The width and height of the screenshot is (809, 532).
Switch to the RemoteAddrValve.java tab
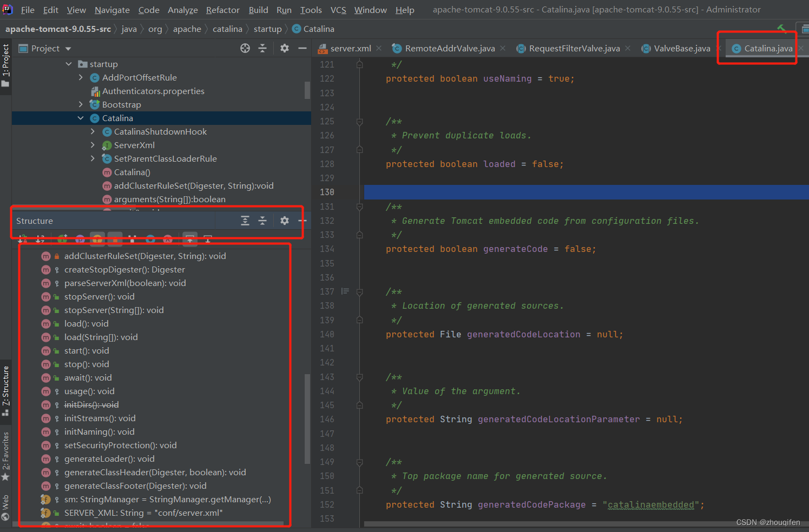coord(450,48)
